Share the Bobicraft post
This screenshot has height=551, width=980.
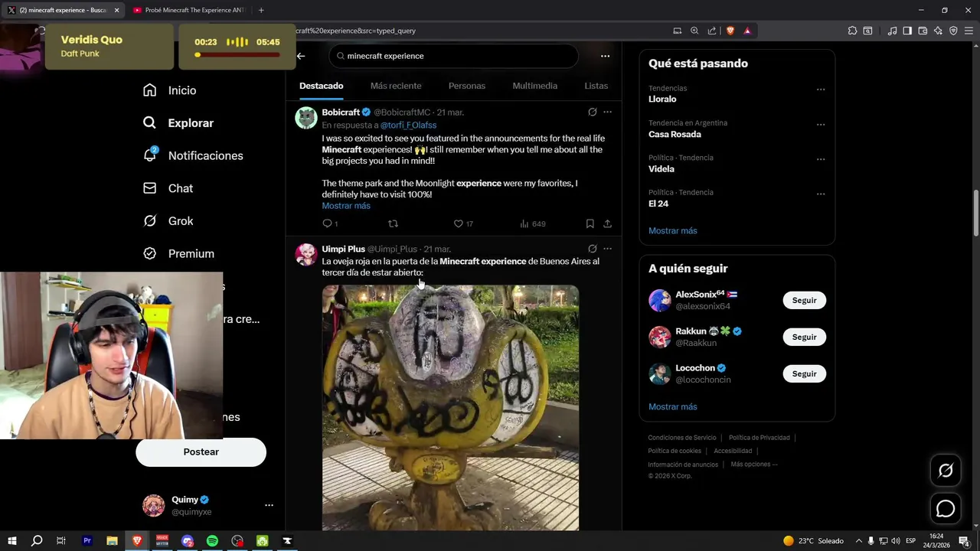(607, 223)
